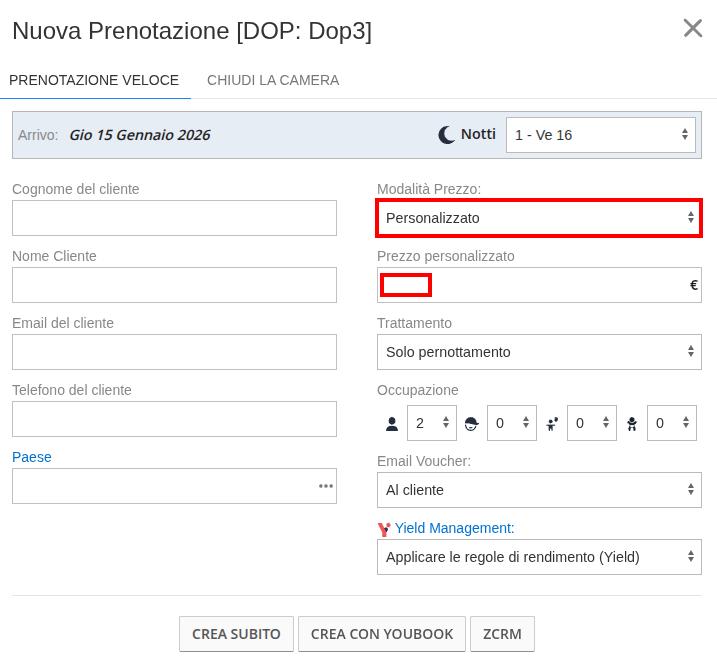Image resolution: width=717 pixels, height=665 pixels.
Task: Click the red Yield Management logo icon
Action: point(384,529)
